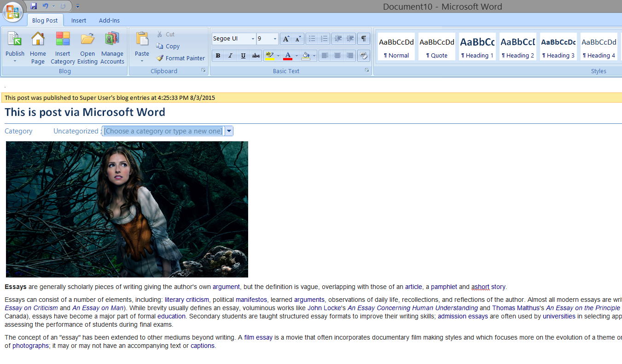Increase paragraph indent
The height and width of the screenshot is (364, 622).
coord(350,39)
